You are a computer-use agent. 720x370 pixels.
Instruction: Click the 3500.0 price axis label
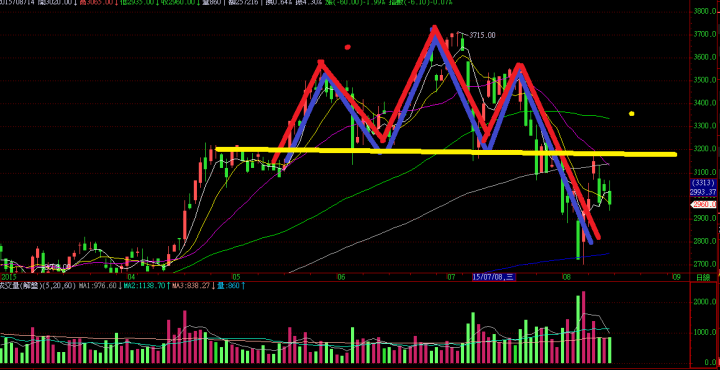[705, 80]
